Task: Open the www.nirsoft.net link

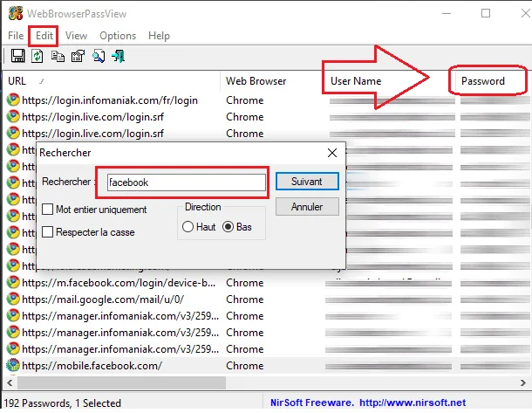Action: coord(413,403)
